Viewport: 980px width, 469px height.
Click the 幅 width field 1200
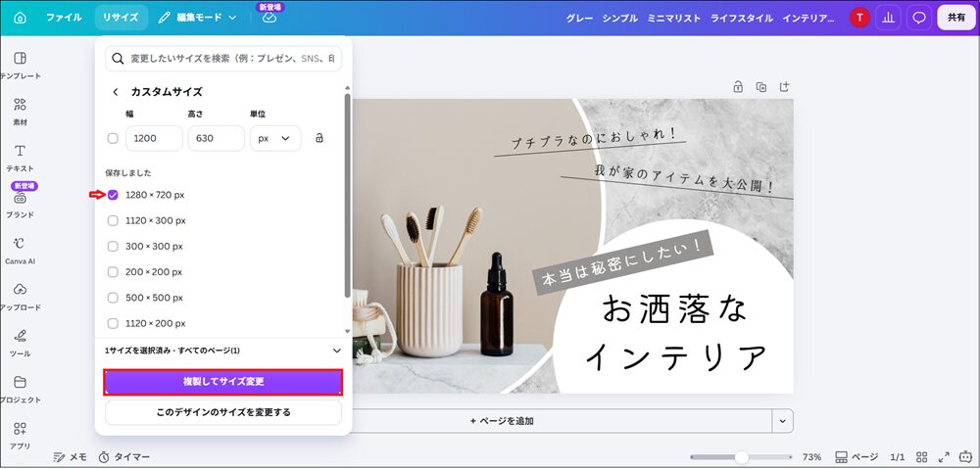(155, 139)
